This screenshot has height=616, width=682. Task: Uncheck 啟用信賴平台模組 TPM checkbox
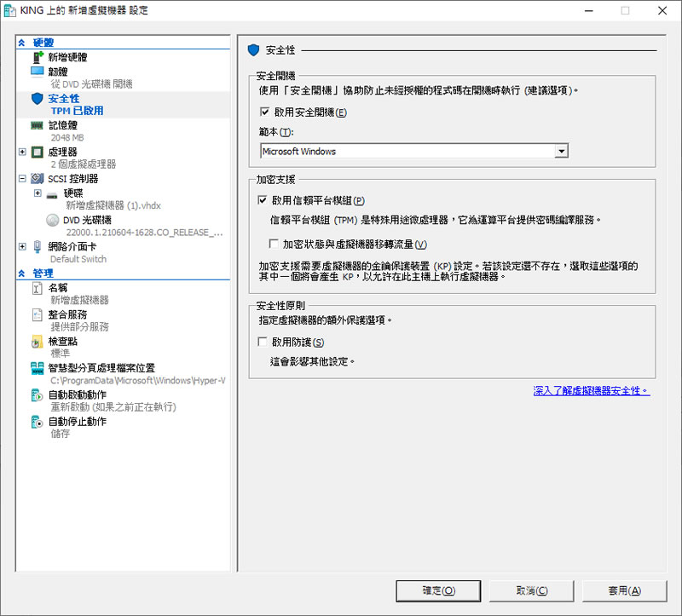click(263, 201)
